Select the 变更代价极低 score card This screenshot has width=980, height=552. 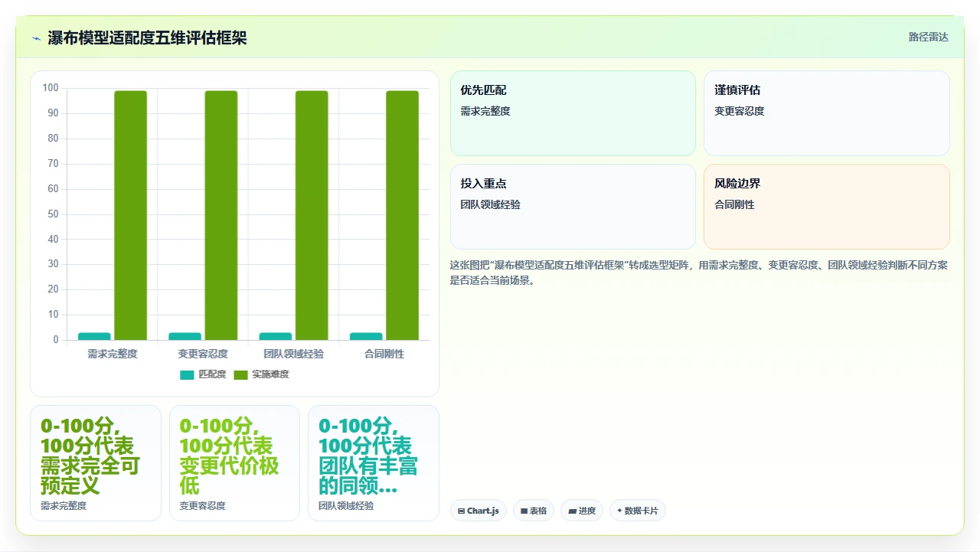[x=234, y=463]
